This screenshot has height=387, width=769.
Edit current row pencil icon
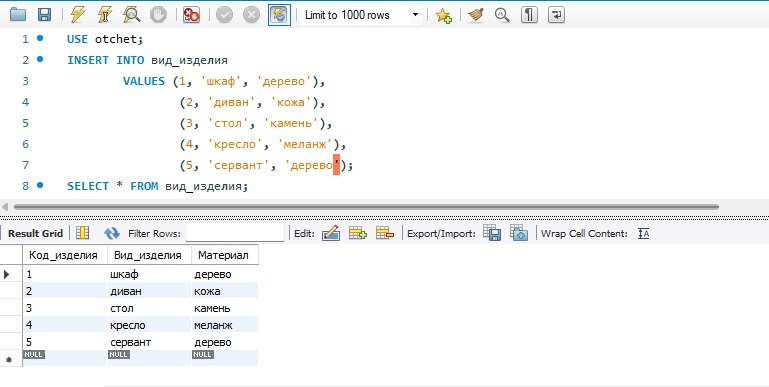(x=331, y=233)
